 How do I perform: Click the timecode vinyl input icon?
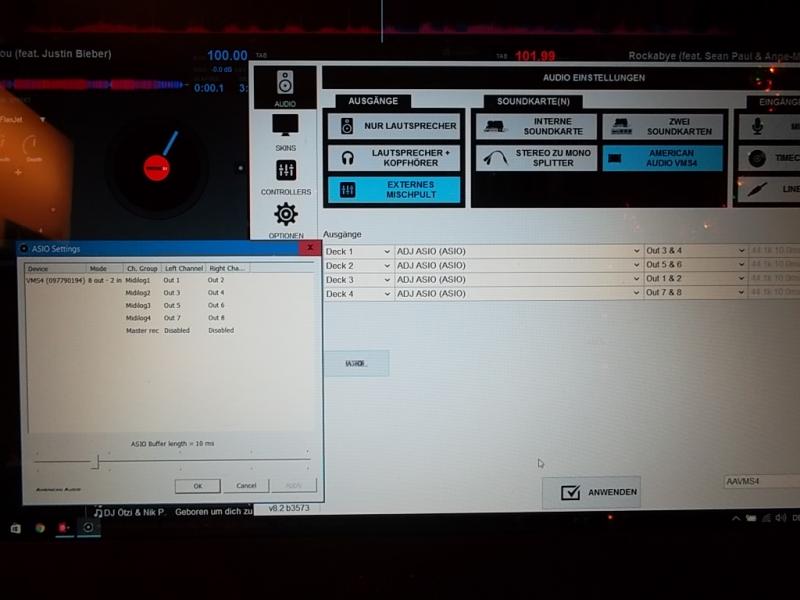pyautogui.click(x=757, y=159)
